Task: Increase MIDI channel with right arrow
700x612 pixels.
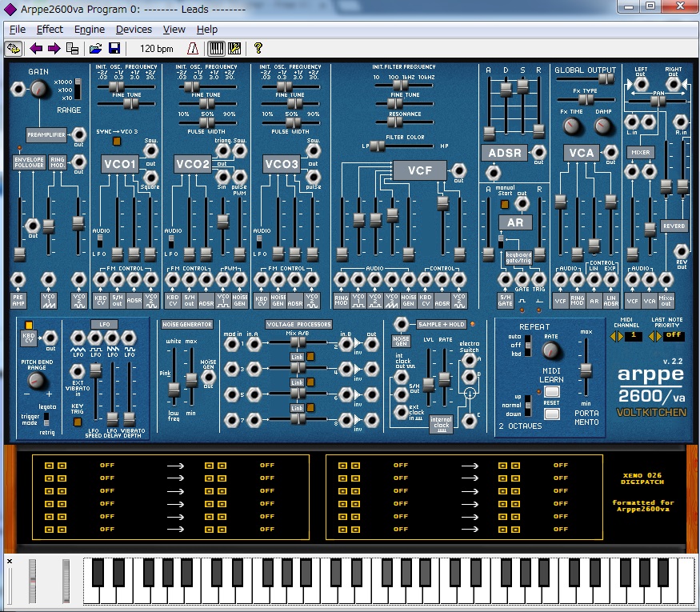Action: [621, 336]
